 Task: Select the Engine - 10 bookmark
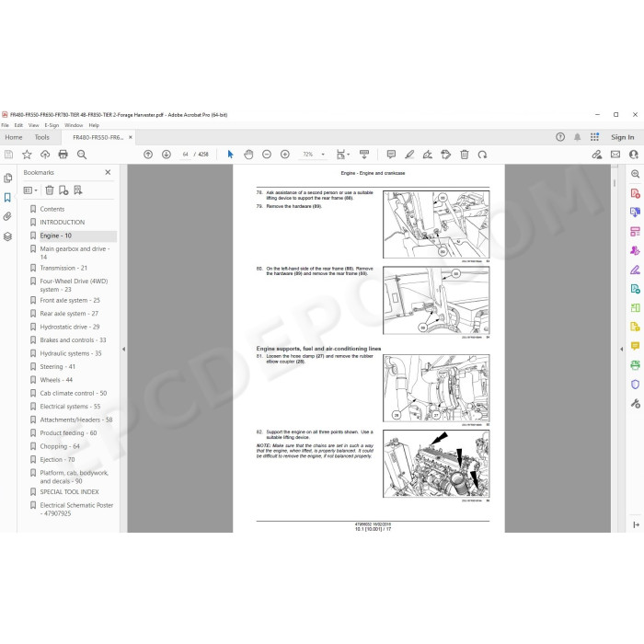coord(55,236)
